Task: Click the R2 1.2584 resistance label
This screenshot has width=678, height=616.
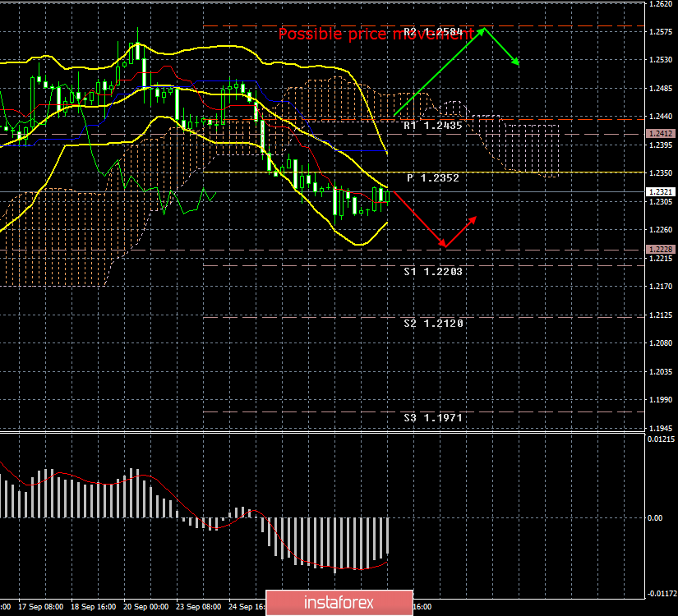Action: click(x=433, y=32)
